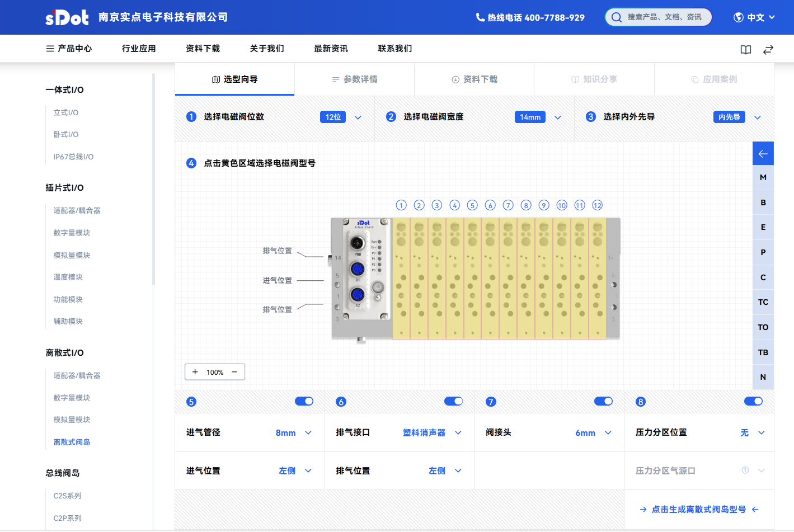
Task: Open 离散式阀岛 in the sidebar
Action: click(x=72, y=442)
